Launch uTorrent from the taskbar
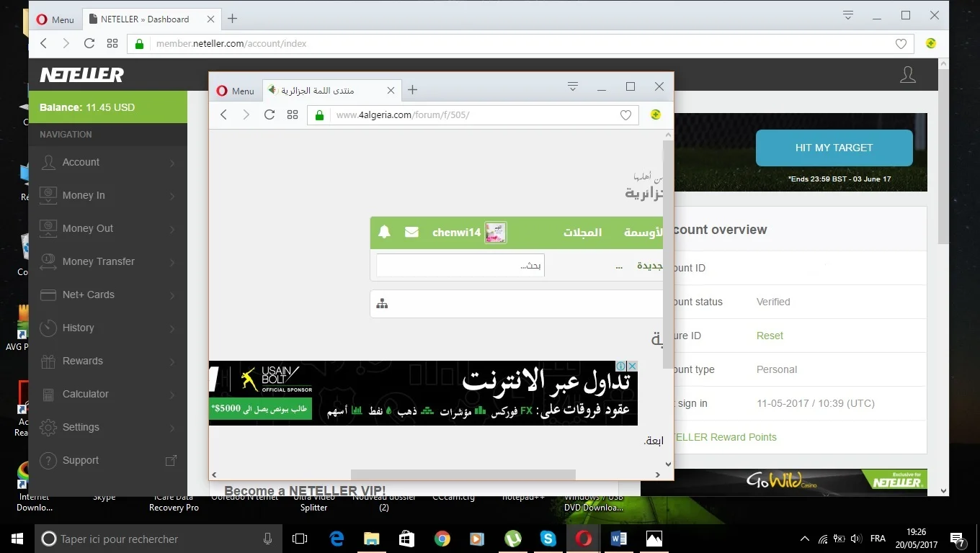 point(513,539)
